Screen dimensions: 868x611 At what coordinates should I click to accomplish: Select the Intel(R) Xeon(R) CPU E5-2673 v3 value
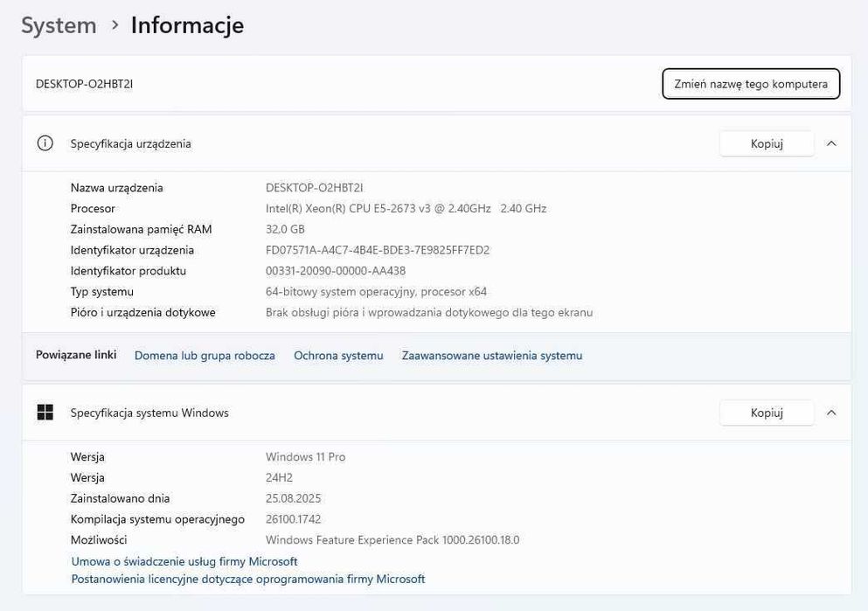(406, 209)
